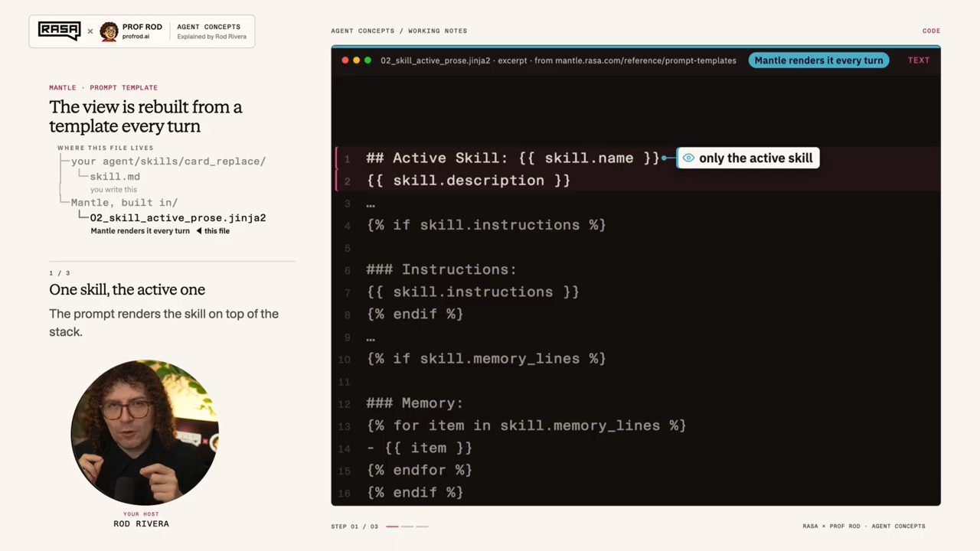
Task: Expand the 'Mantle, built in/' folder
Action: click(124, 203)
